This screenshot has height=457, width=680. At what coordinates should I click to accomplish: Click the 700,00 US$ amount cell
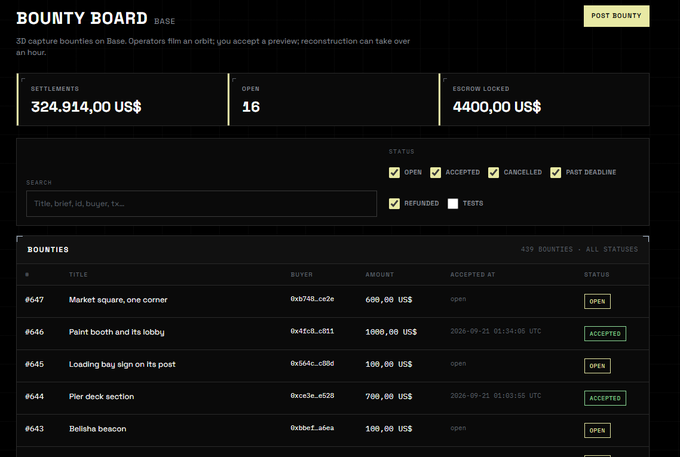389,396
